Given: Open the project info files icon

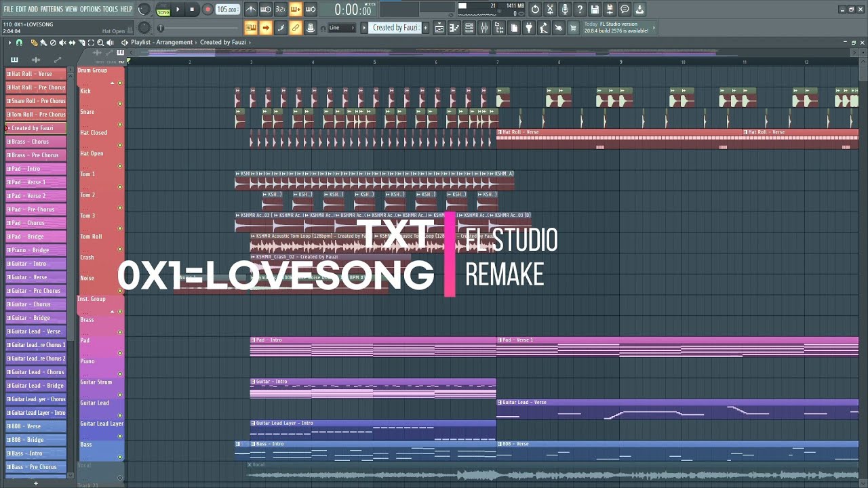Looking at the screenshot, I should coord(514,28).
